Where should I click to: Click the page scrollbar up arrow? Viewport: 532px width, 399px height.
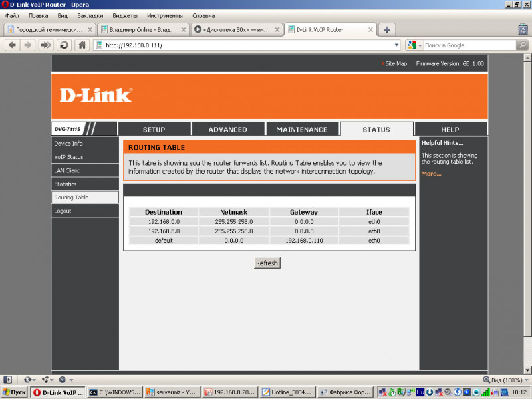coord(527,58)
